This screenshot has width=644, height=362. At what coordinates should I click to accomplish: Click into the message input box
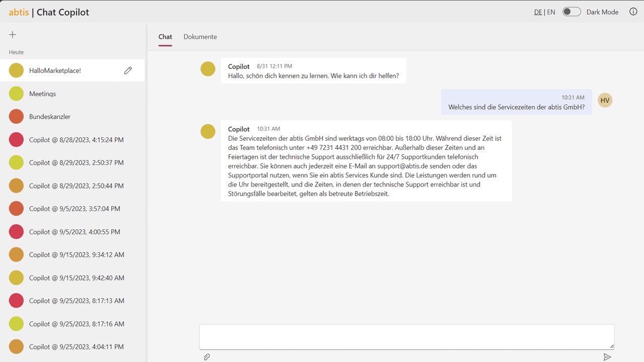[407, 337]
